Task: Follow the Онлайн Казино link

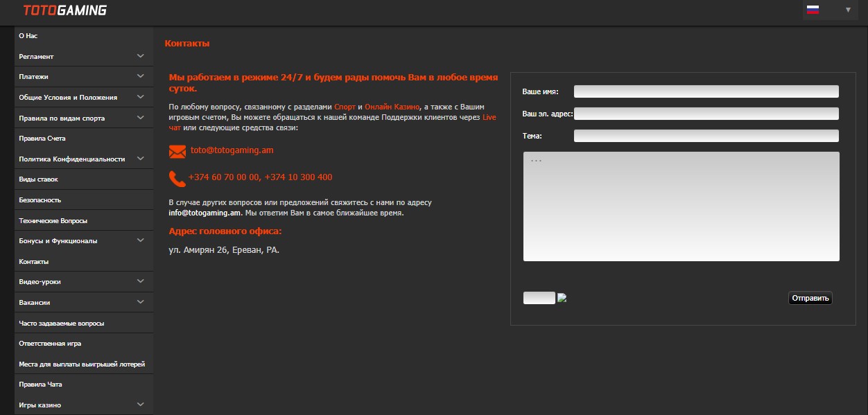Action: click(x=392, y=107)
